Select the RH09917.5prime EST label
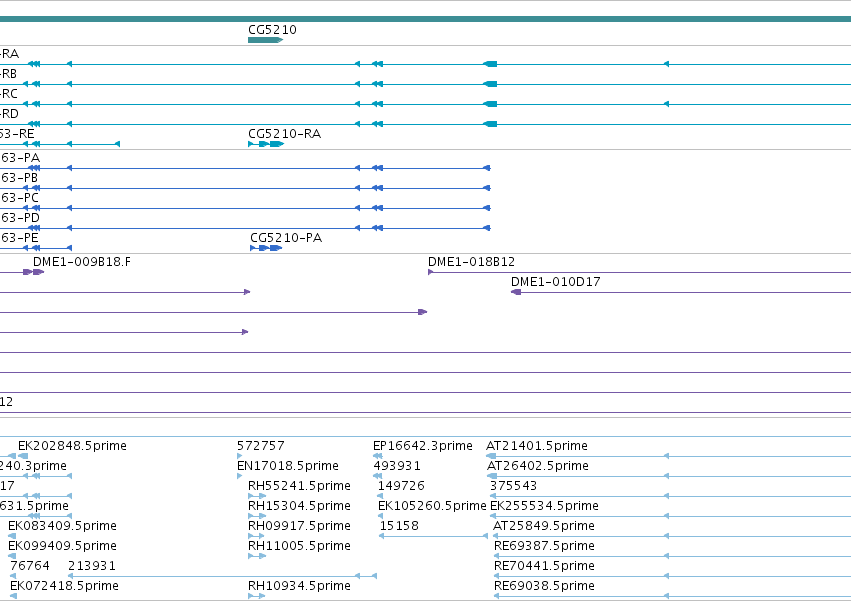The height and width of the screenshot is (601, 851). pos(299,526)
